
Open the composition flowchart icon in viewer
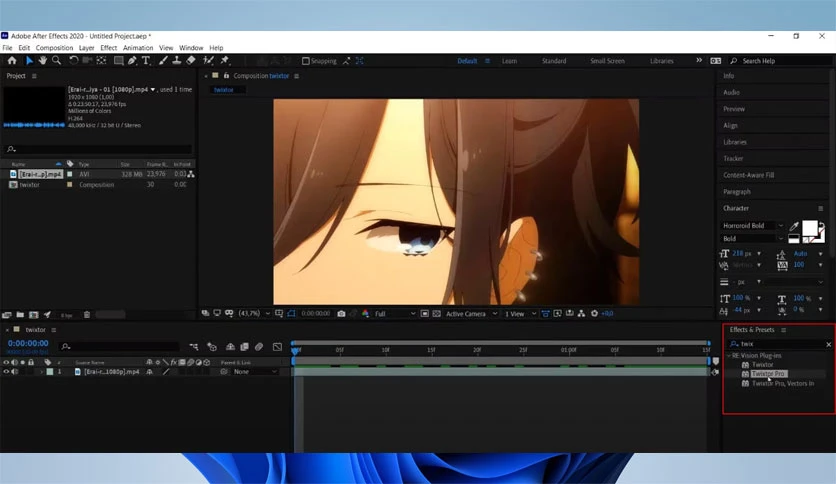pos(581,313)
